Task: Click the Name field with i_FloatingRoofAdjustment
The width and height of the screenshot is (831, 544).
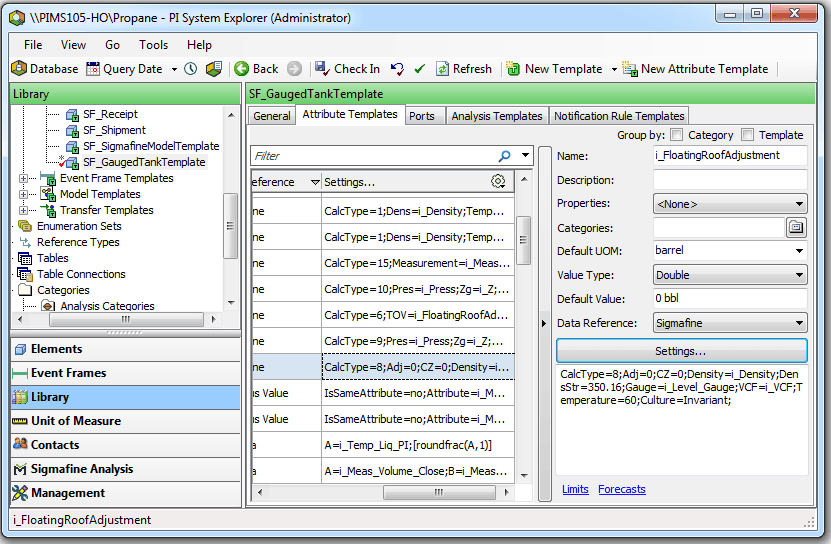Action: click(730, 155)
